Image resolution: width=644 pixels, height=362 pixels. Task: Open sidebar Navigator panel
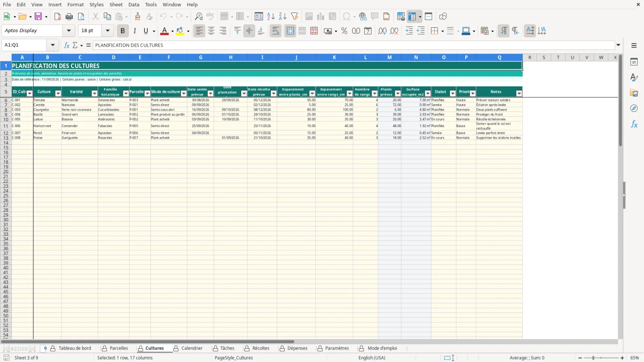634,109
